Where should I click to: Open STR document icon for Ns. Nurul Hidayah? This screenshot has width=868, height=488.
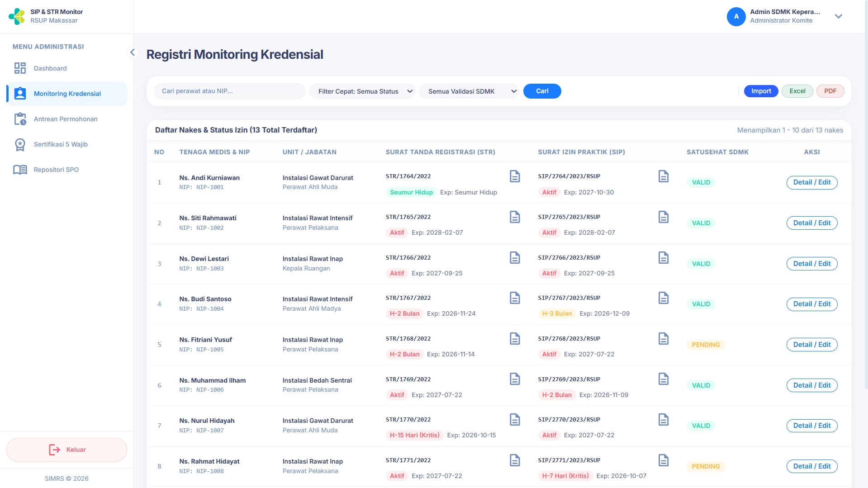pyautogui.click(x=515, y=420)
